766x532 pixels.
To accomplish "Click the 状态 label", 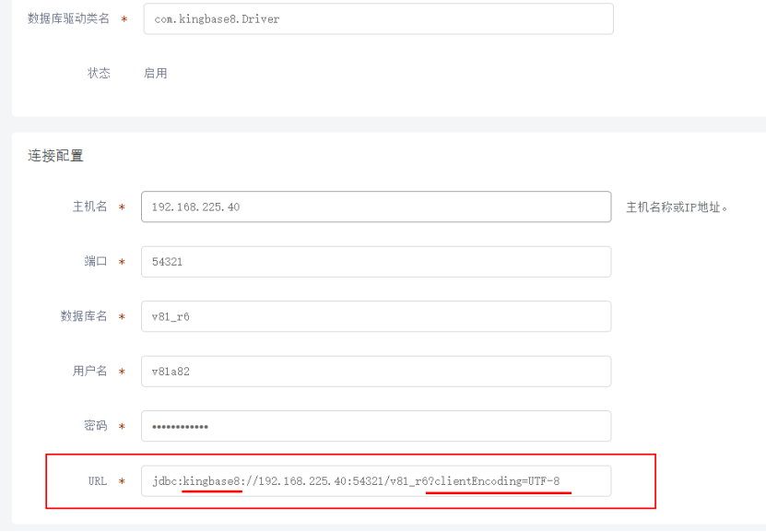I will coord(99,73).
